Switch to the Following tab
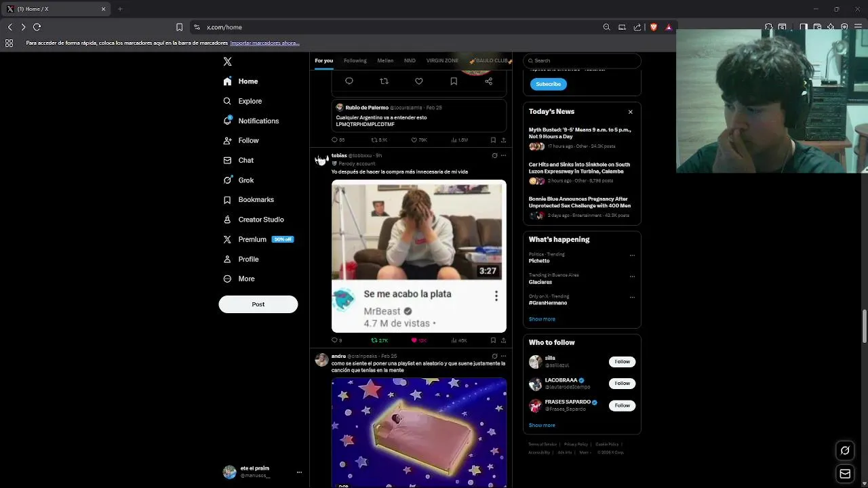The image size is (868, 488). (x=355, y=60)
